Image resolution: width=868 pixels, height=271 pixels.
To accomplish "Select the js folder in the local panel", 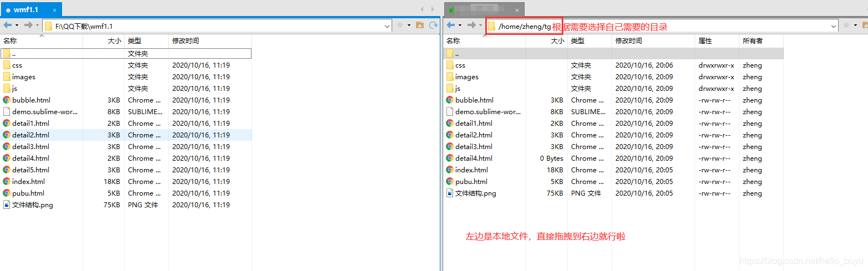I will tap(126, 88).
